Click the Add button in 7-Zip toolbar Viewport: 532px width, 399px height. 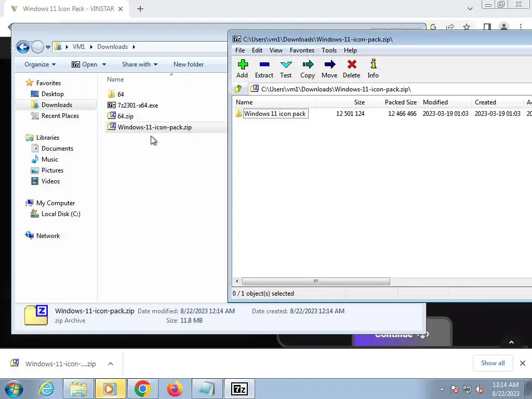pos(242,69)
